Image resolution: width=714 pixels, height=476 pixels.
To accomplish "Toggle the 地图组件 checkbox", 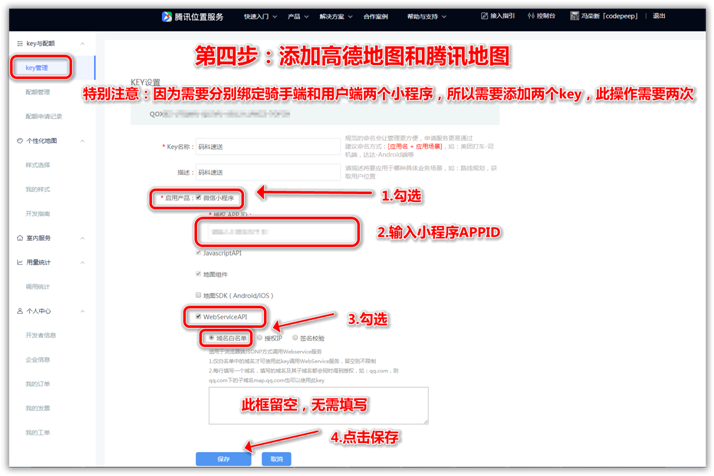I will [x=199, y=274].
